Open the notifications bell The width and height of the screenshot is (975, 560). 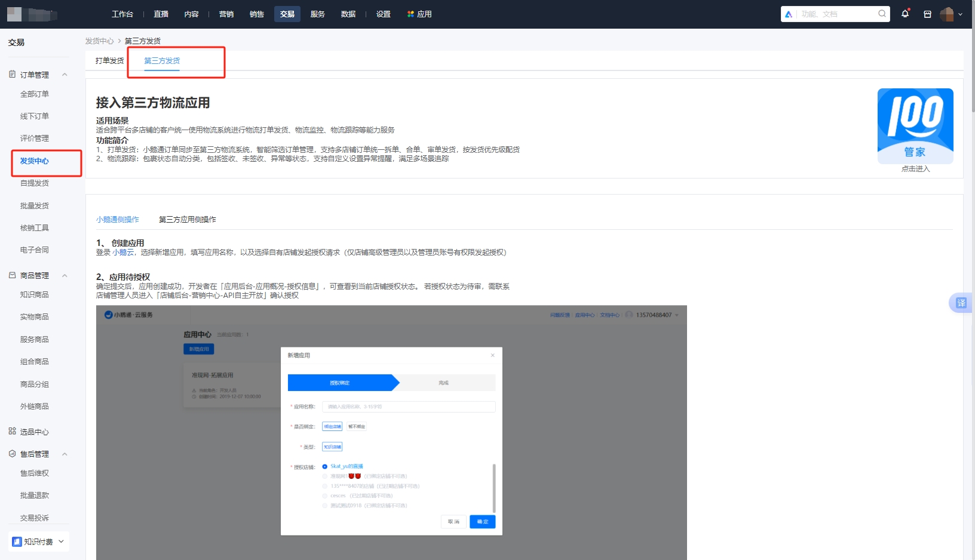(905, 14)
